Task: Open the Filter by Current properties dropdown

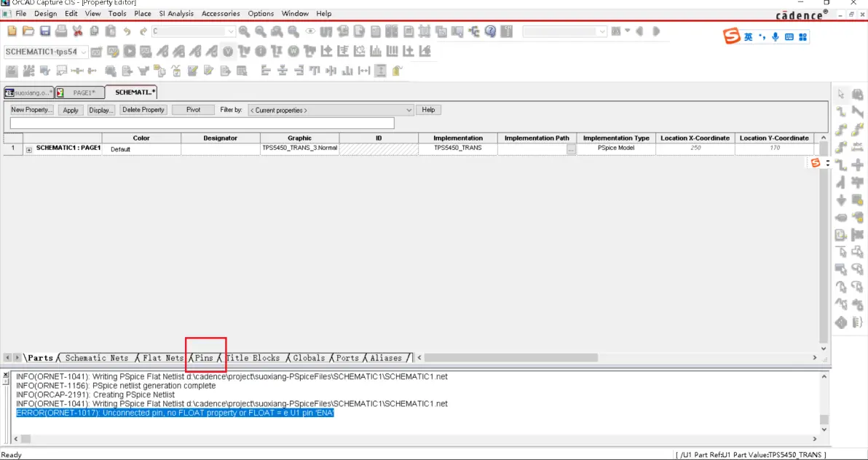Action: coord(331,110)
